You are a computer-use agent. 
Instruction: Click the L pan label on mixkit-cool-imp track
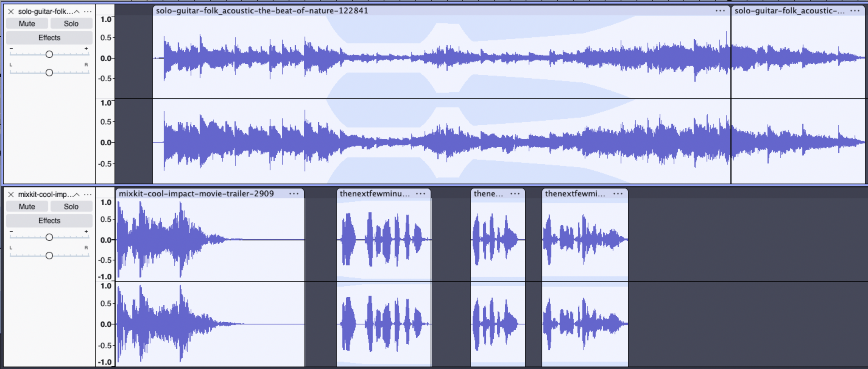(x=11, y=248)
